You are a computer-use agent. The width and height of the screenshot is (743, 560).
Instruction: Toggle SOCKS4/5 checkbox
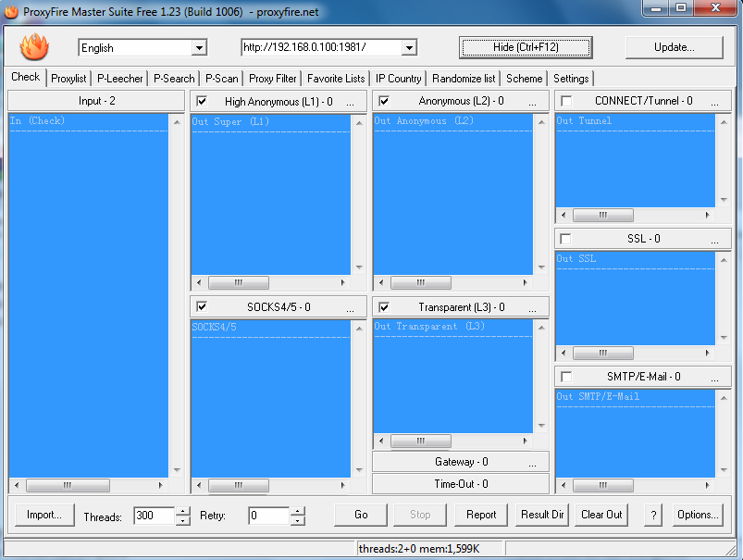click(202, 306)
